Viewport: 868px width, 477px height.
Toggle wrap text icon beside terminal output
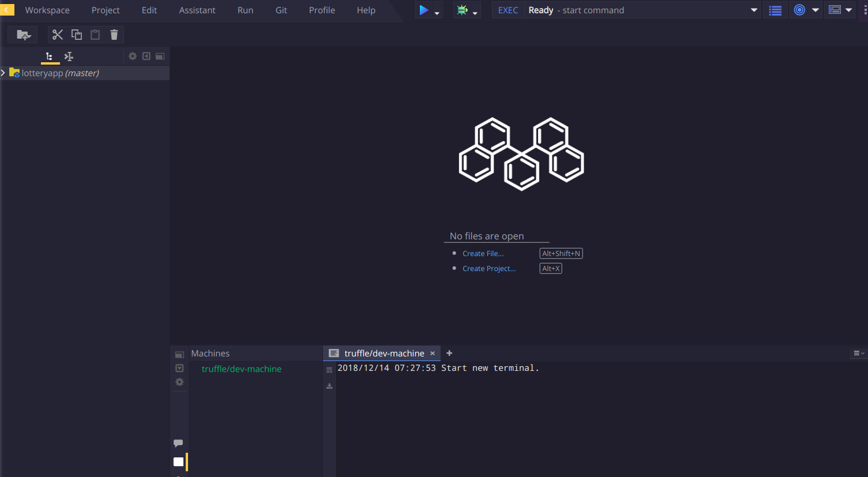(329, 370)
